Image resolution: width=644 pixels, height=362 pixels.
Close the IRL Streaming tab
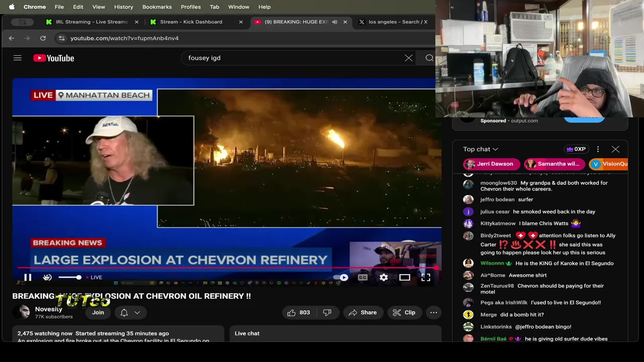[136, 22]
